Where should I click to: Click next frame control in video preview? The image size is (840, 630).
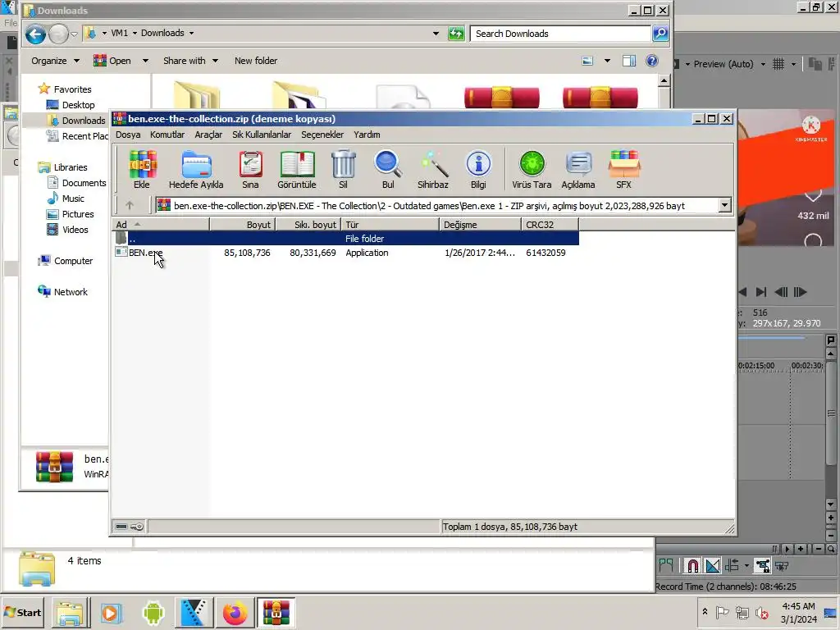click(800, 292)
